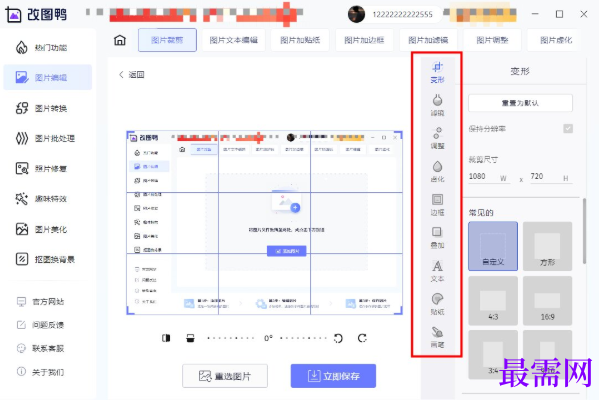The height and width of the screenshot is (404, 611).
Task: Rotate image counterclockwise
Action: coord(338,338)
